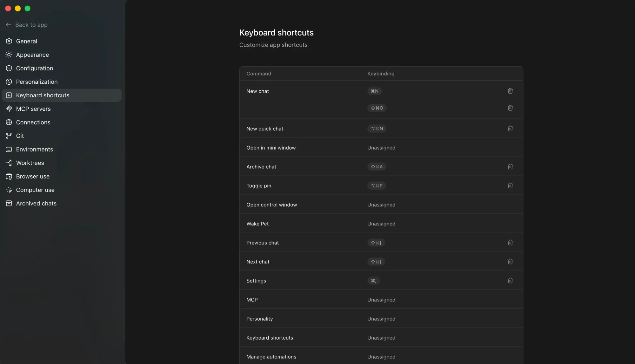
Task: Edit the ⇧⌘O keybinding chip
Action: (377, 108)
